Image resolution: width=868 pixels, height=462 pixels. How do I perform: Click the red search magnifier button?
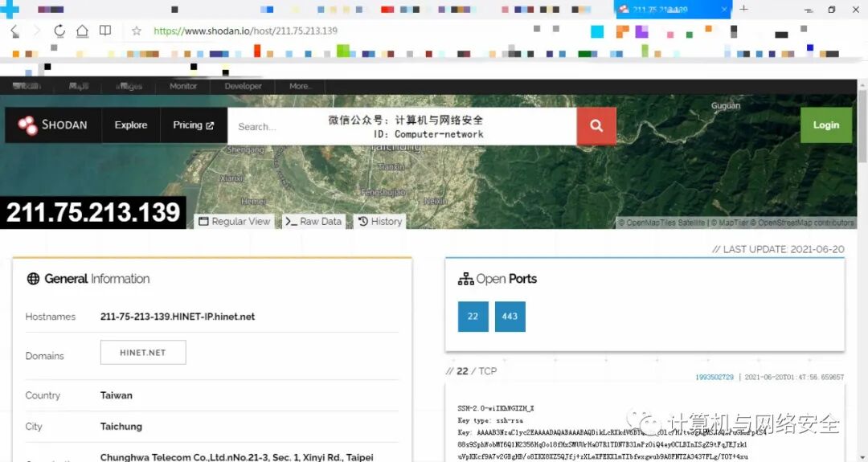click(596, 125)
